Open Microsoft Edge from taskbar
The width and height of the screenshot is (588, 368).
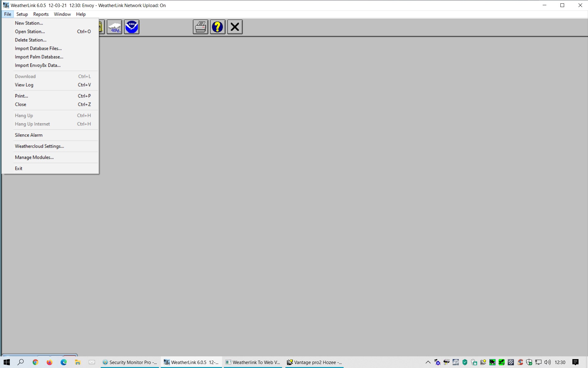pos(63,362)
